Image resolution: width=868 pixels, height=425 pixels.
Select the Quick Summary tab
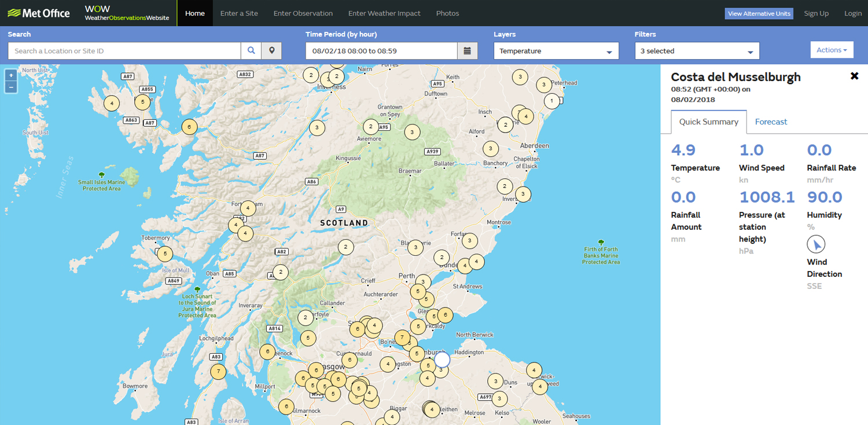708,122
